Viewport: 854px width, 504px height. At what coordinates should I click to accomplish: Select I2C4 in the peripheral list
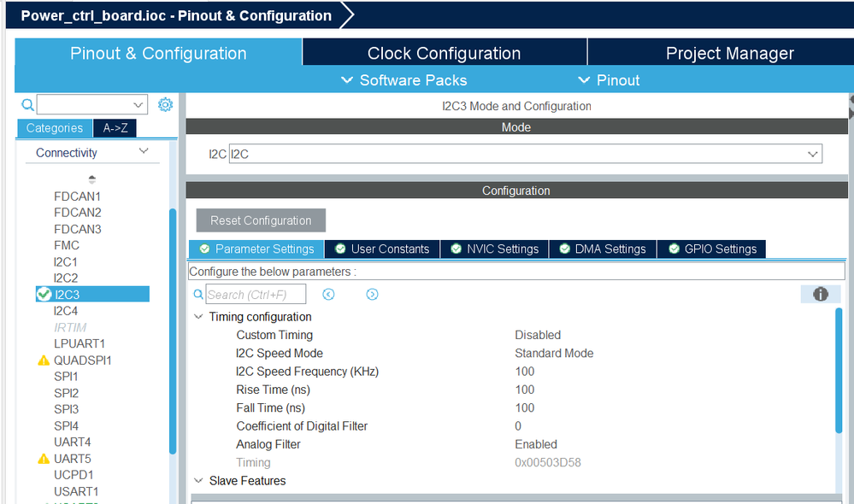[66, 311]
